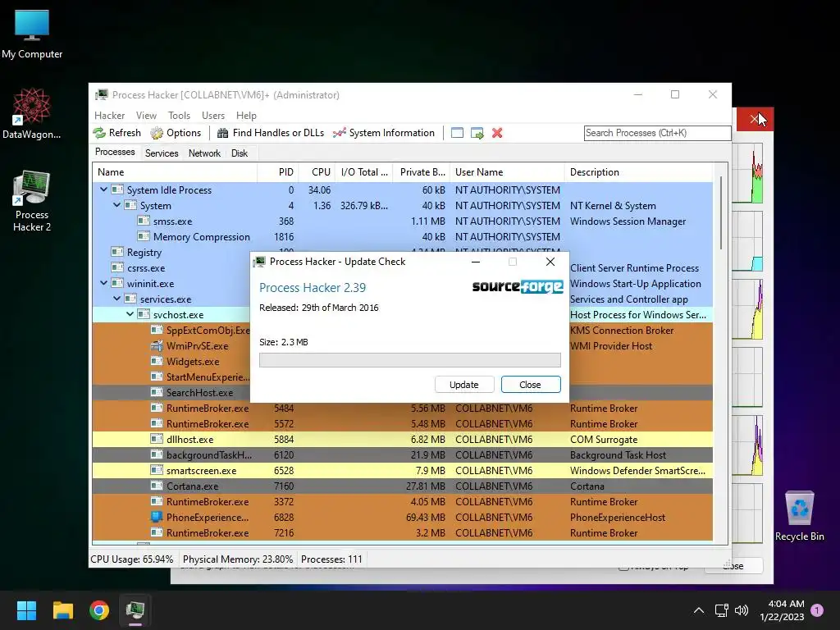The image size is (840, 630).
Task: Collapse the services.exe node
Action: (x=116, y=299)
